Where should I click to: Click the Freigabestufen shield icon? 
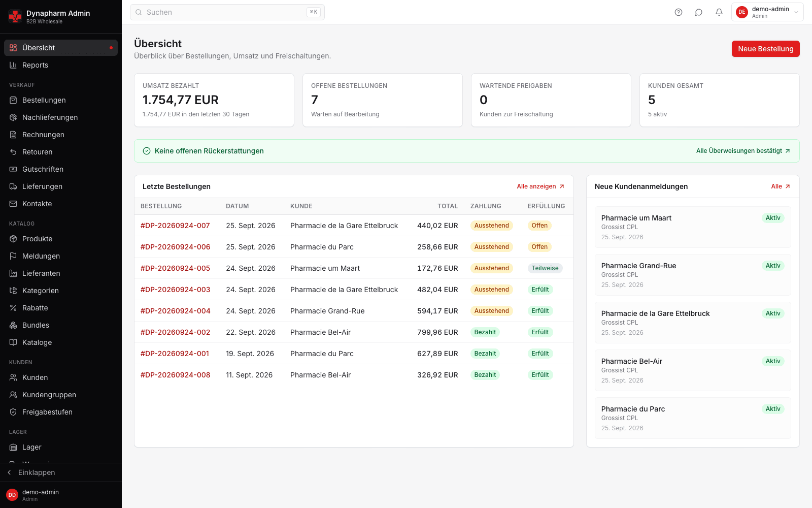pos(13,412)
